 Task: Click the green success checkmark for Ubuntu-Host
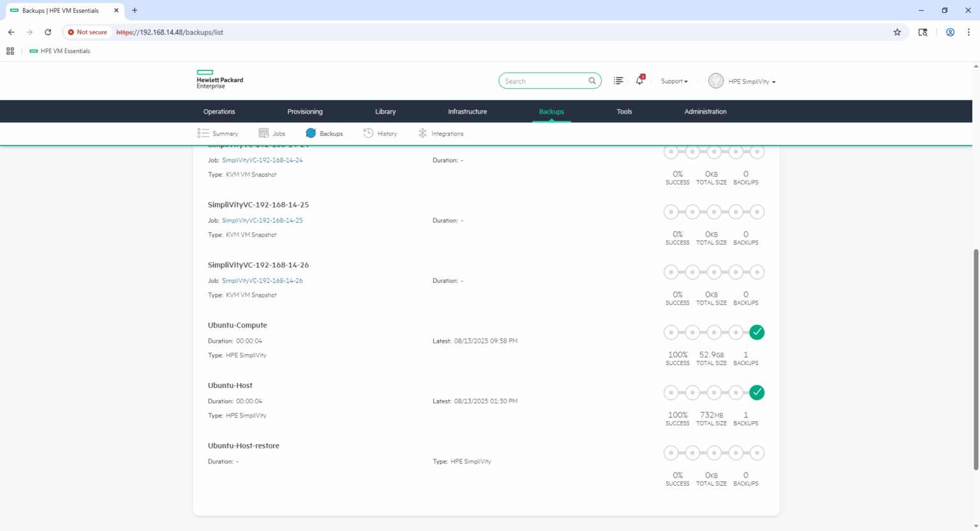tap(757, 393)
